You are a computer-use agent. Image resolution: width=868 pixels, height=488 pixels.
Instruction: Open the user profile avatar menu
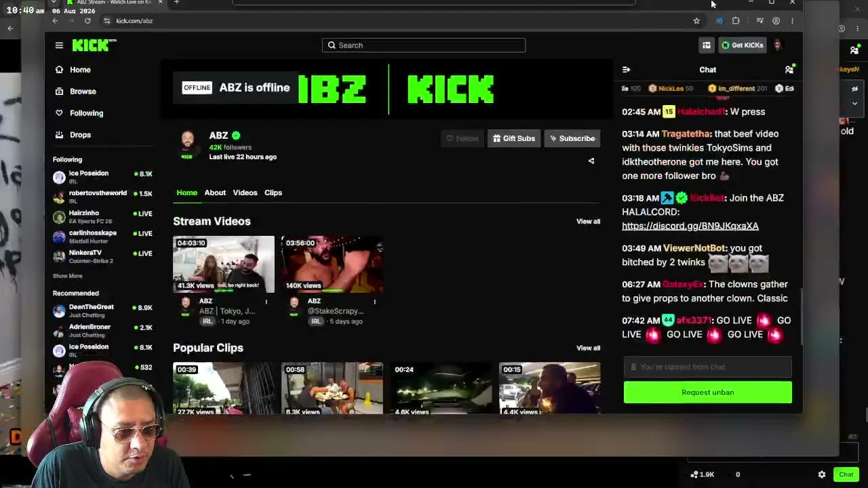778,45
